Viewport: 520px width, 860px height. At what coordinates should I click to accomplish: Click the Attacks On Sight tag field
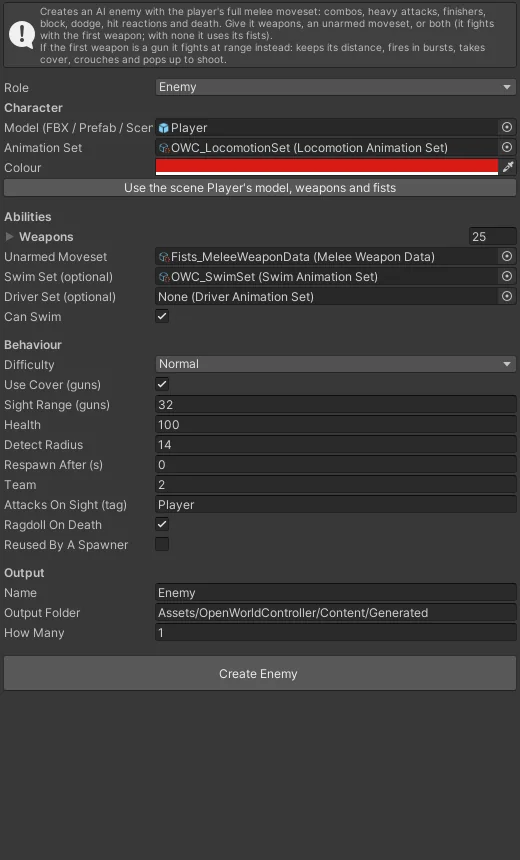pos(336,505)
